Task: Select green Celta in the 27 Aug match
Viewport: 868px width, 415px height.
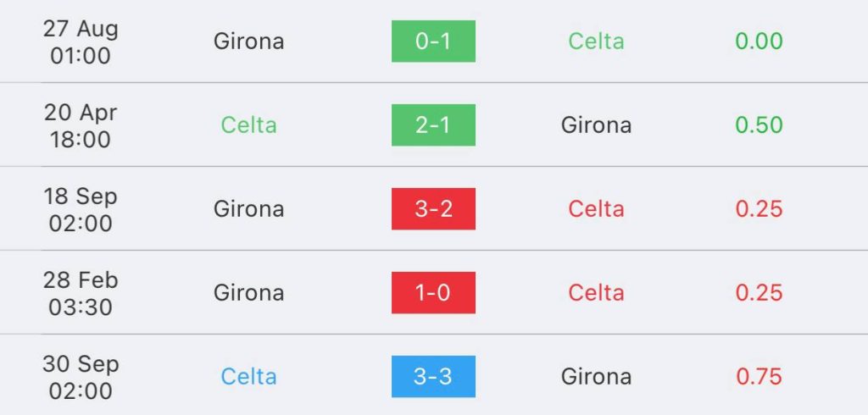Action: tap(596, 41)
